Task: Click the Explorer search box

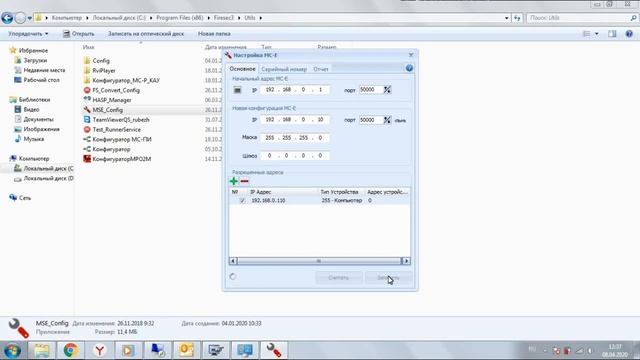Action: tap(582, 18)
